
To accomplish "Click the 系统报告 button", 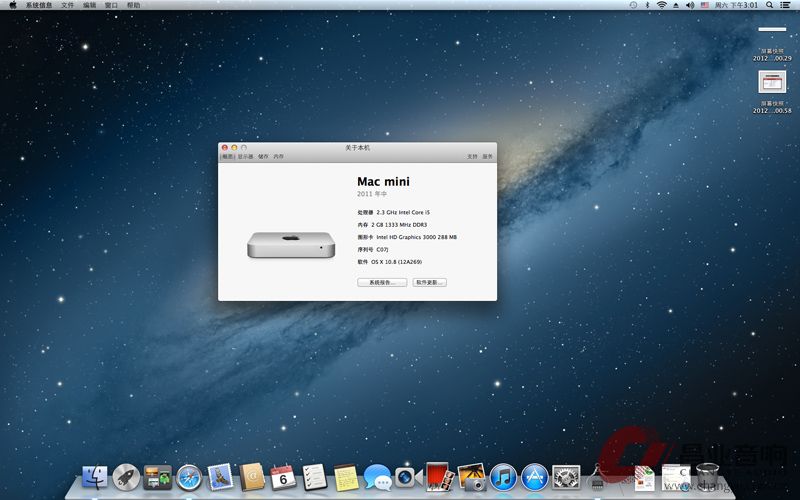I will tap(382, 282).
